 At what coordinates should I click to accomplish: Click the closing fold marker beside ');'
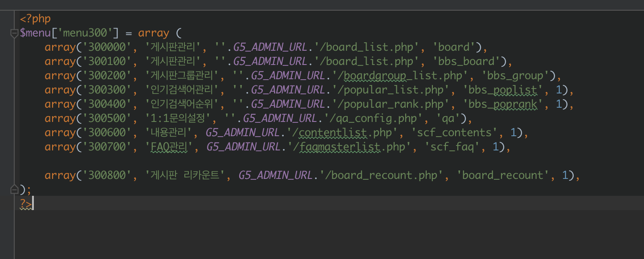click(x=14, y=190)
